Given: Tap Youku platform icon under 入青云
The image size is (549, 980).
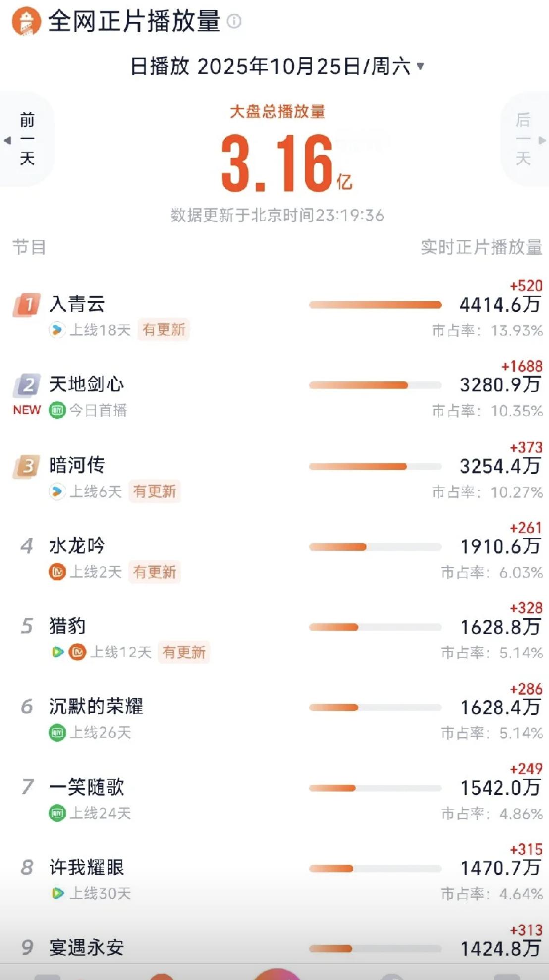Looking at the screenshot, I should [x=57, y=329].
